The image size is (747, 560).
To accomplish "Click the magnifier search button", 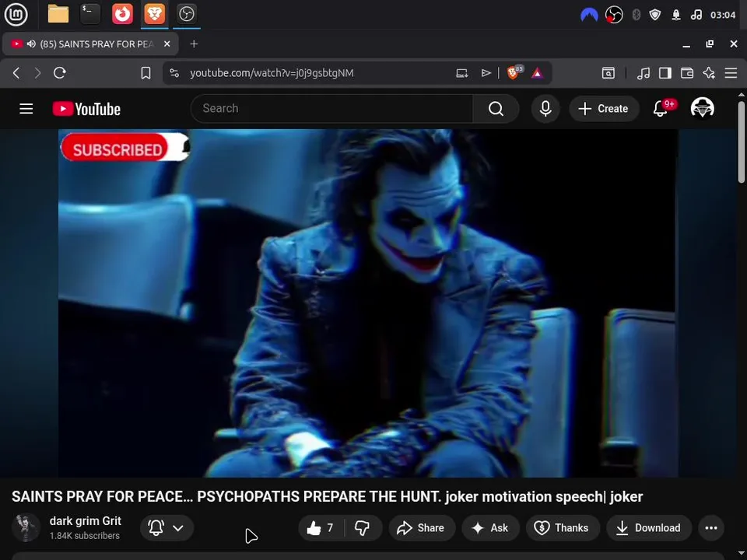I will pyautogui.click(x=496, y=109).
